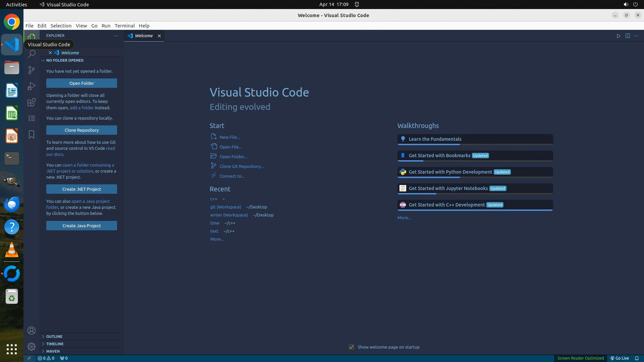
Task: Open the Source Control view icon
Action: [32, 70]
